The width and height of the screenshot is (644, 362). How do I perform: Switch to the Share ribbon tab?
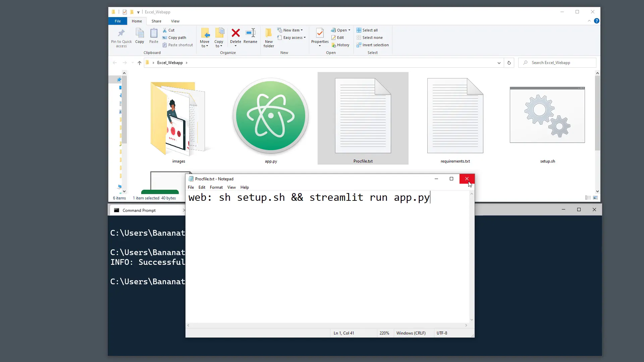tap(156, 21)
